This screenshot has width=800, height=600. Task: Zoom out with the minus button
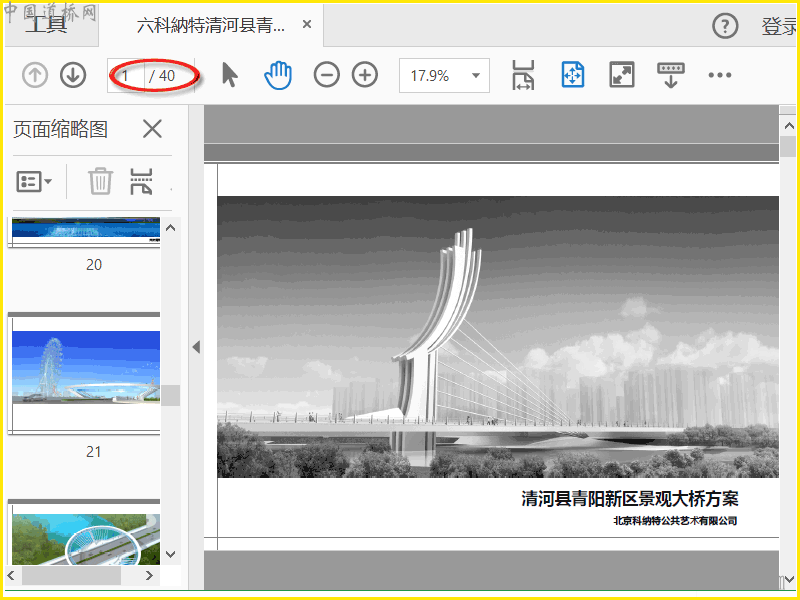pos(327,76)
